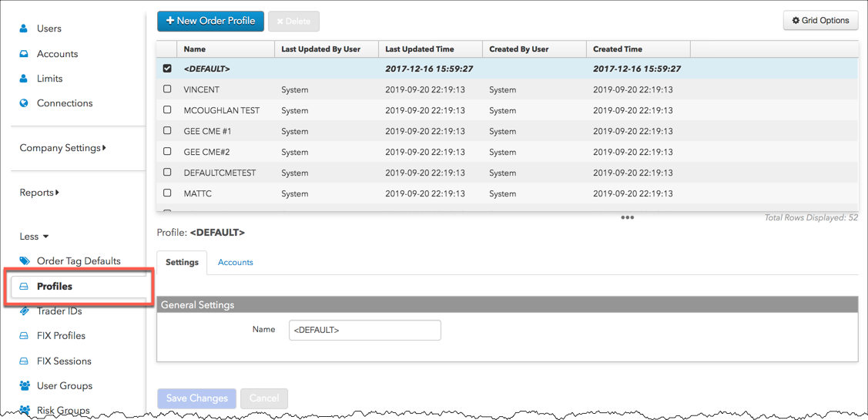The width and height of the screenshot is (868, 420).
Task: Open Risk Groups in the sidebar
Action: [63, 410]
